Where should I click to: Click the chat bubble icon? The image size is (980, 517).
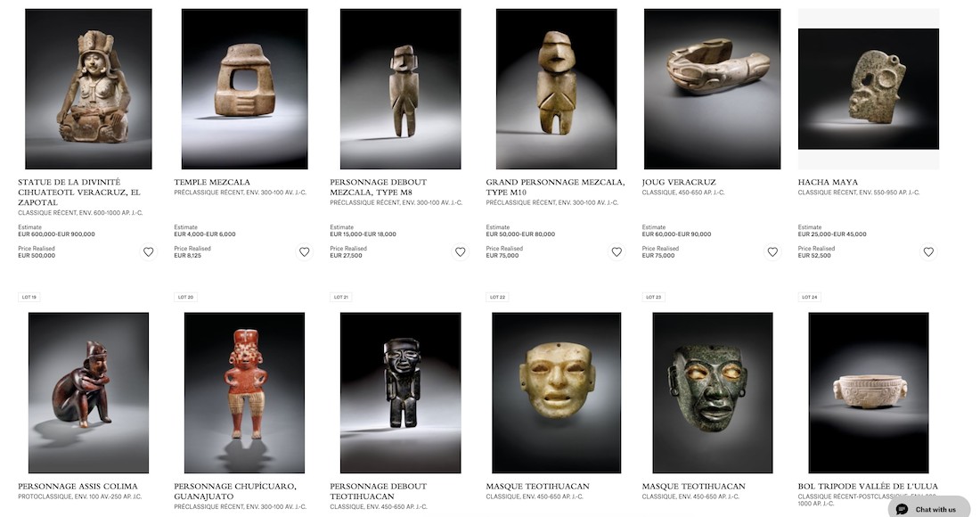point(902,509)
